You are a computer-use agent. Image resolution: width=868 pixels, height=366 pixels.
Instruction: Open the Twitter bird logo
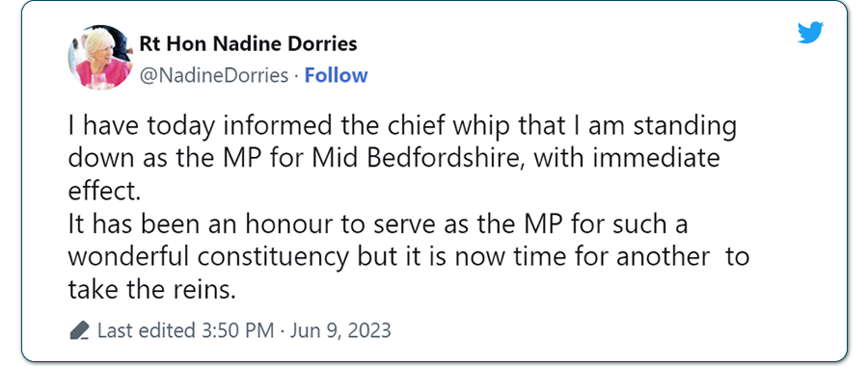[810, 33]
